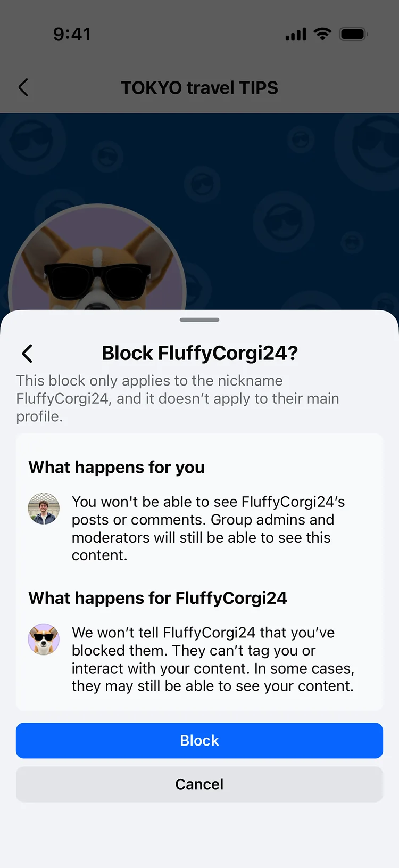
Task: Tap the TOKYO travel TIPS title
Action: [199, 87]
